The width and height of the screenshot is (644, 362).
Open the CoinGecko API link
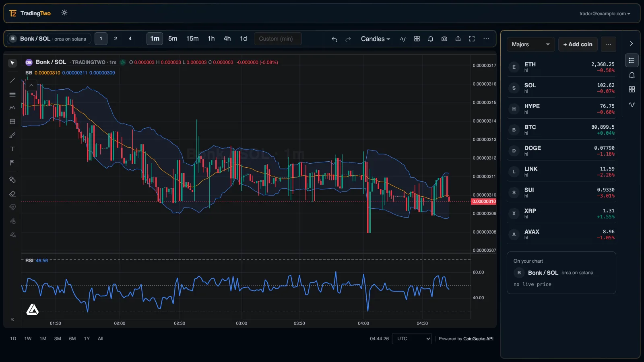478,339
